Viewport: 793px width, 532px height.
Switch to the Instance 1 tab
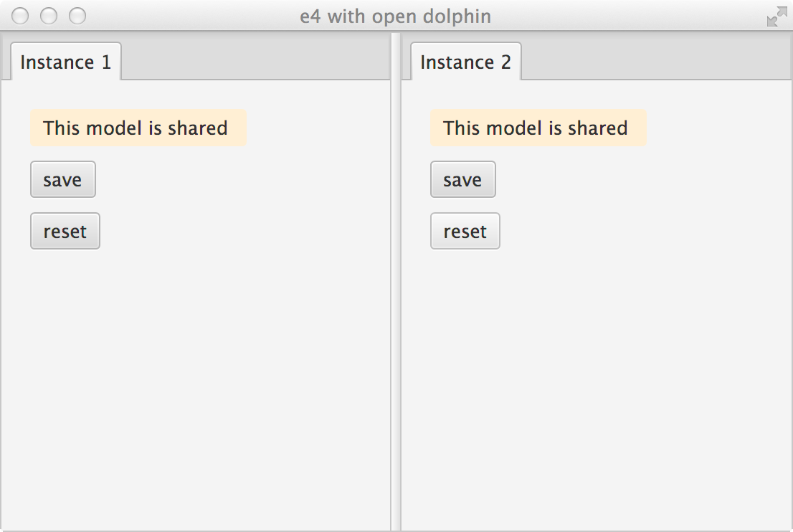click(x=65, y=62)
